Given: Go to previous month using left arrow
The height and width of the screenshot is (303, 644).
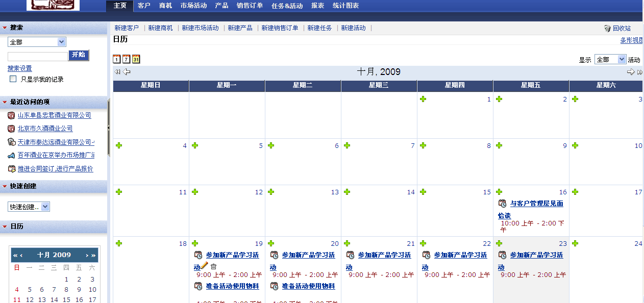Looking at the screenshot, I should [x=127, y=72].
